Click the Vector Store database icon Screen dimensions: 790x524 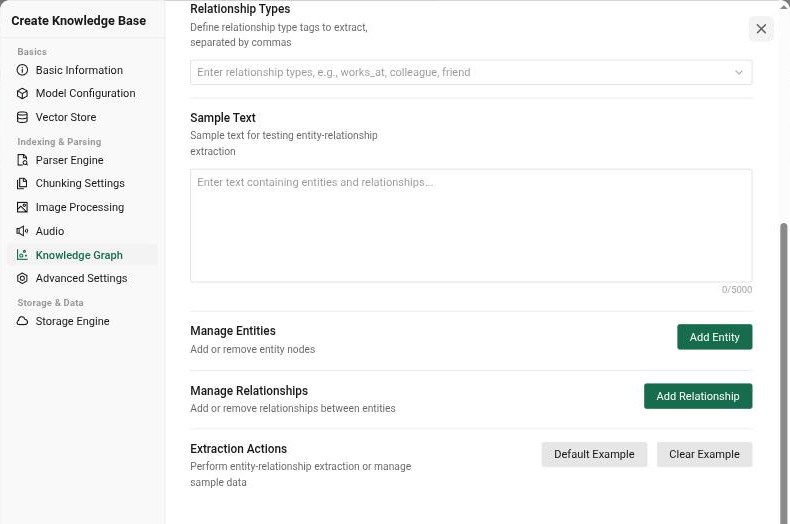point(22,117)
